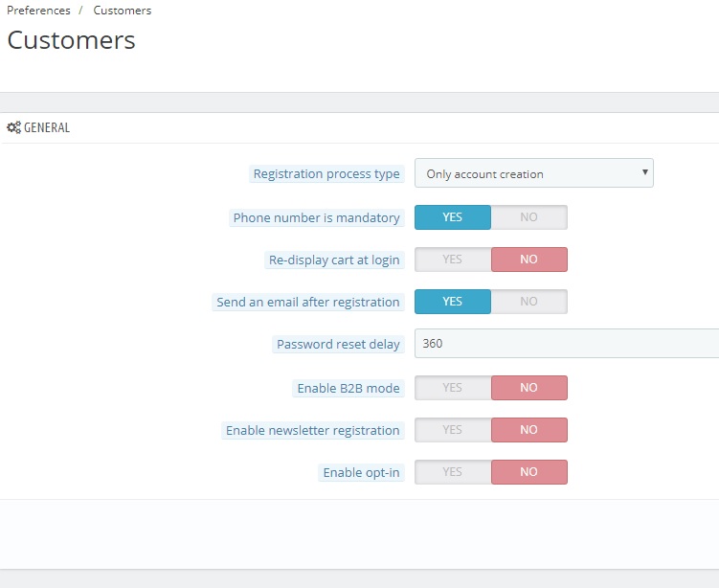
Task: Select No for newsletter registration
Action: point(528,430)
